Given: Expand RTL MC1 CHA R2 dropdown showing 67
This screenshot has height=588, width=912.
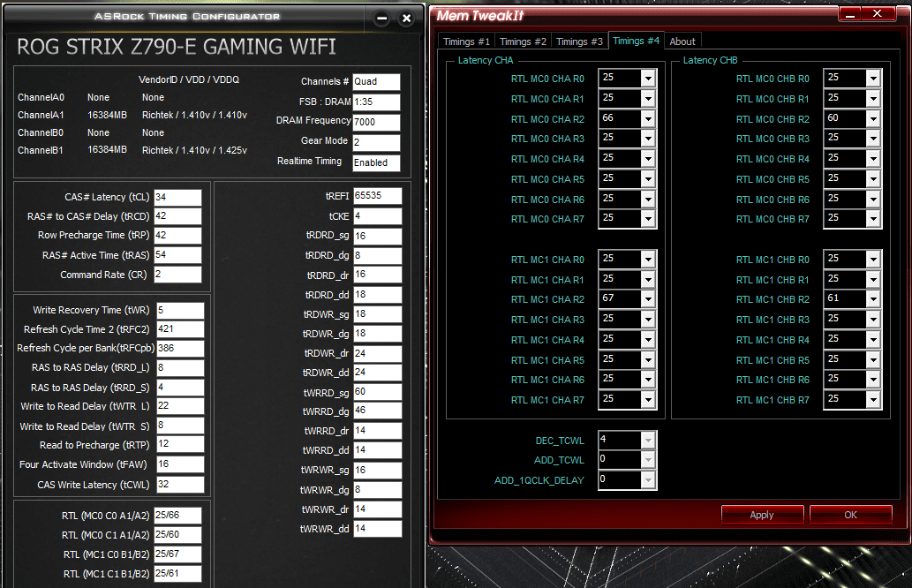Looking at the screenshot, I should pyautogui.click(x=648, y=299).
